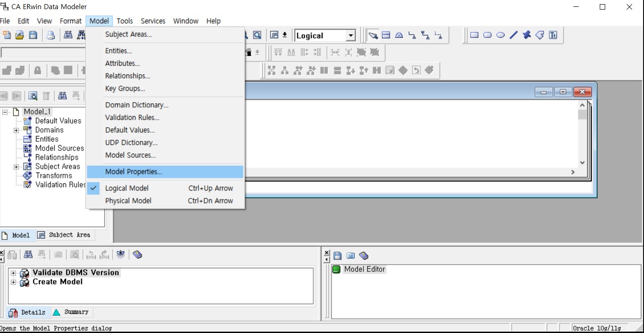
Task: Click the Align tops icon in alignment toolbar
Action: point(278,52)
